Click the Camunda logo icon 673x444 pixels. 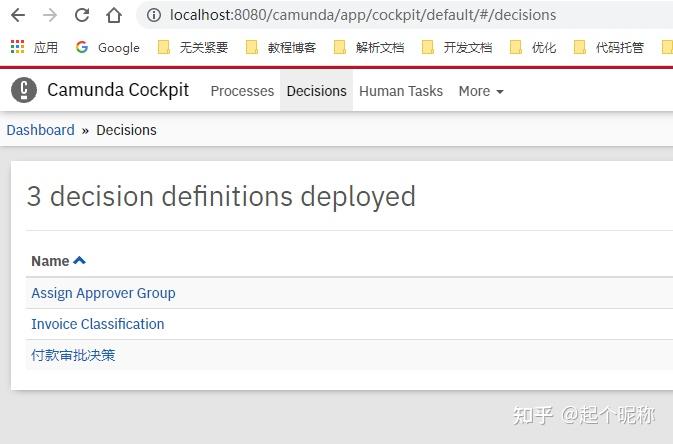click(24, 90)
